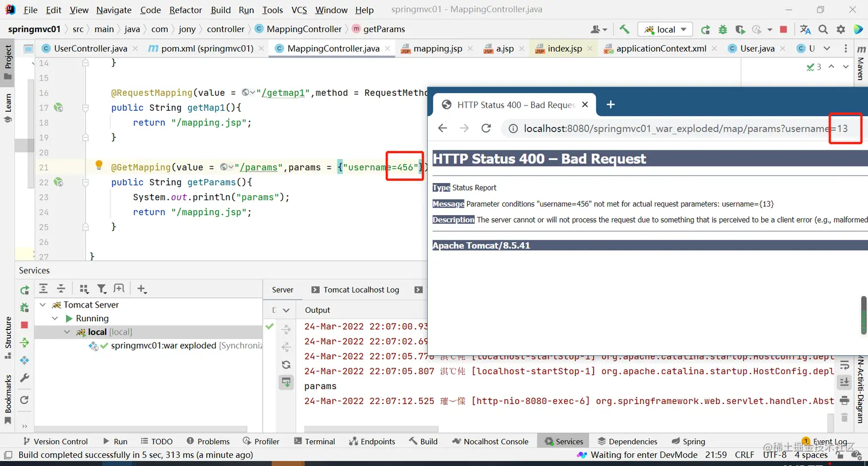
Task: Click the web gutter icon on line 17
Action: pos(58,107)
